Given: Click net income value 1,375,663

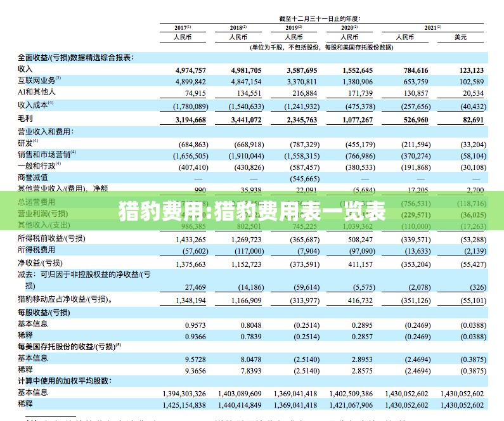Looking at the screenshot, I should coord(191,264).
